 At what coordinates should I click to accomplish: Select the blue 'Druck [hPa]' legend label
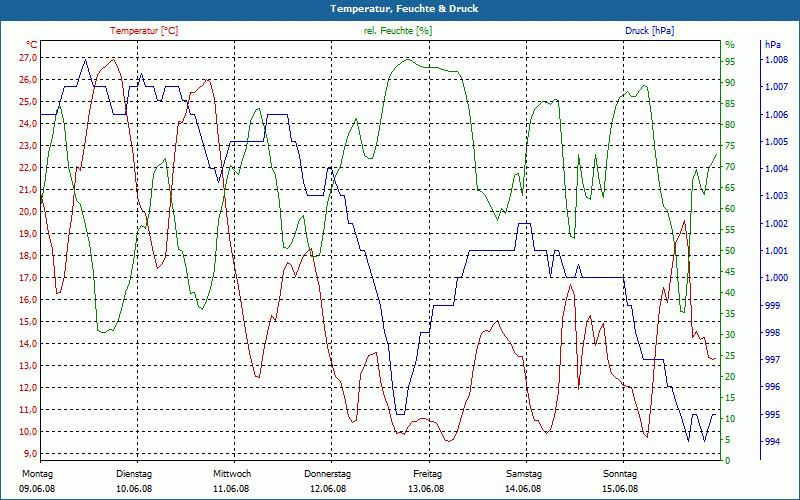tap(649, 31)
